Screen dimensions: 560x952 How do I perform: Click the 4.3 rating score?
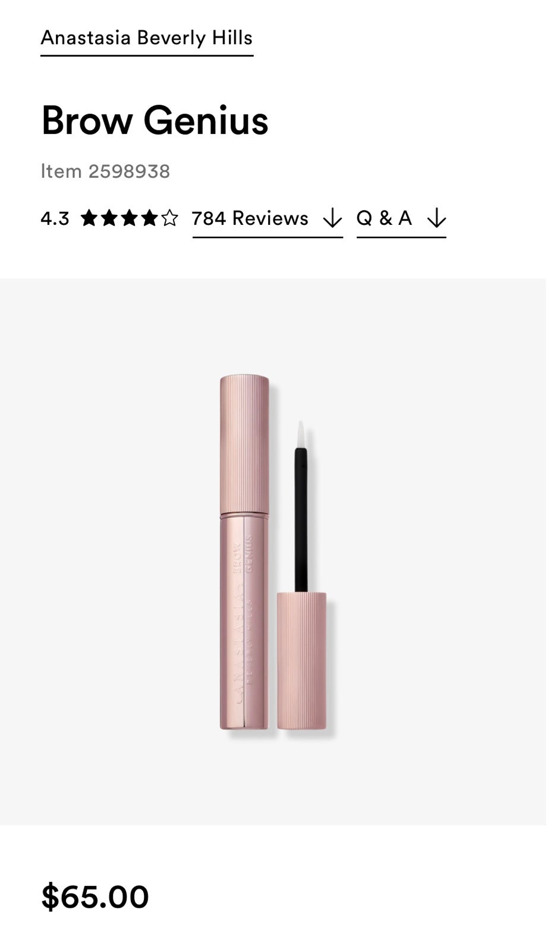pos(55,219)
